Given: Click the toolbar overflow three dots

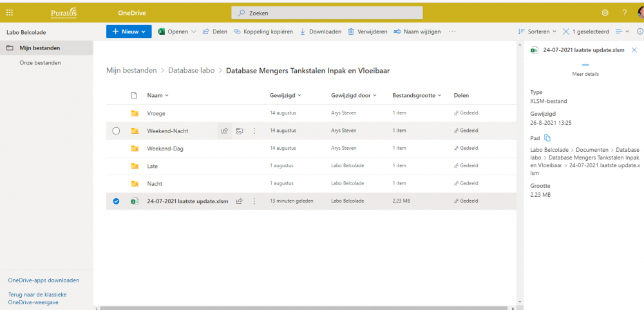Looking at the screenshot, I should (452, 32).
